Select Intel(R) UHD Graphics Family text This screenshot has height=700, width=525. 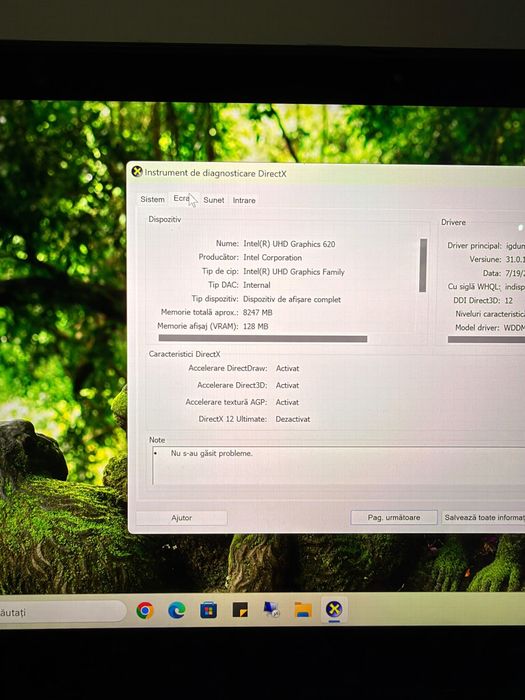(294, 271)
